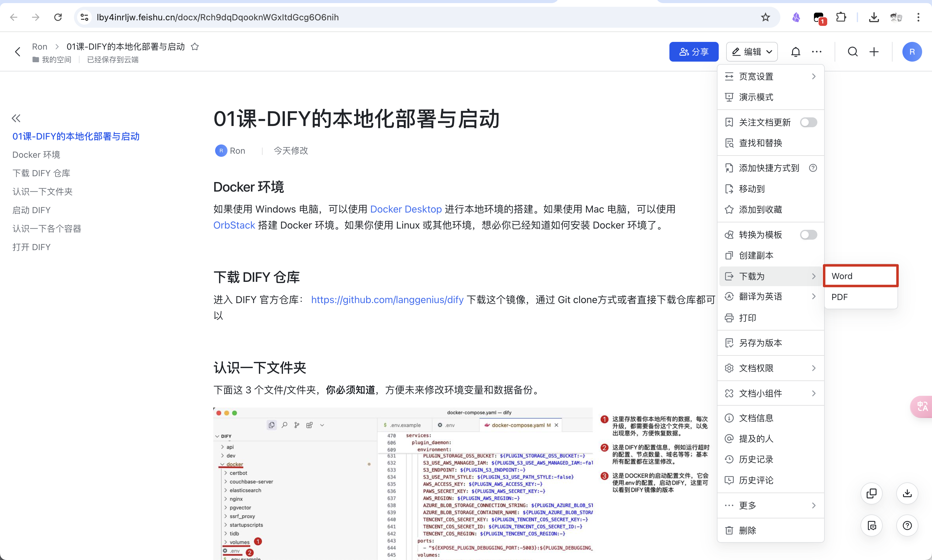Open Docker Desktop link
Screen dimensions: 932x560
(x=406, y=209)
